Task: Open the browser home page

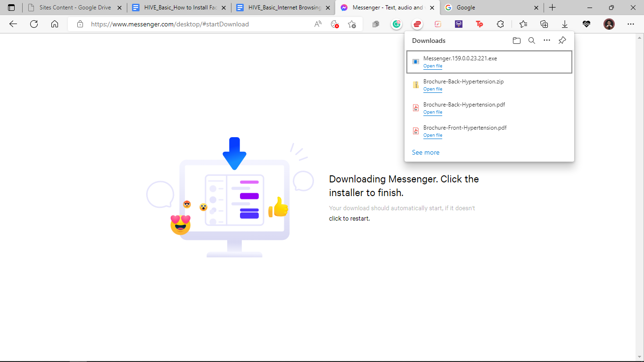Action: point(55,24)
